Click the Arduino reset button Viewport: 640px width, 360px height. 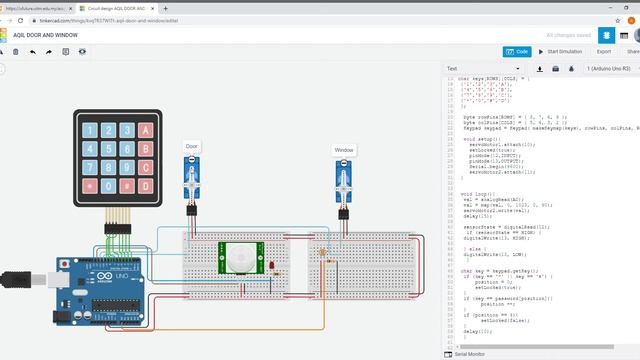pos(64,264)
